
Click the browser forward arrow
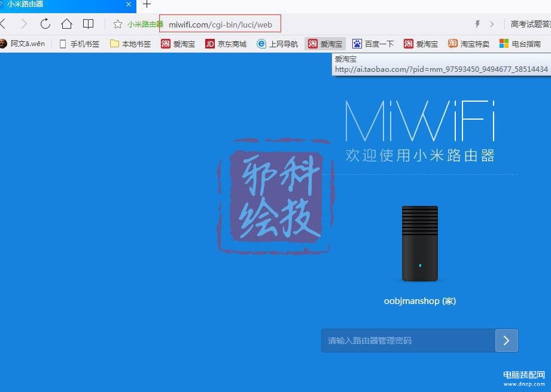[24, 24]
